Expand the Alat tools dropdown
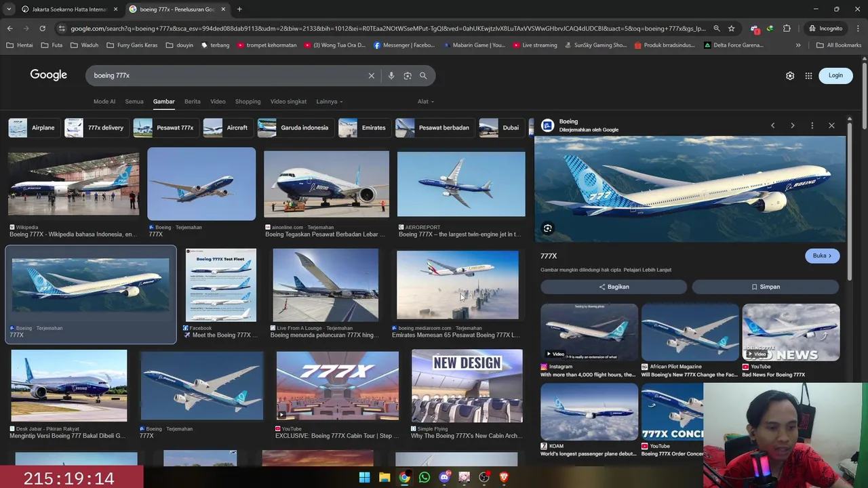Screen dimensions: 868x488 point(426,102)
